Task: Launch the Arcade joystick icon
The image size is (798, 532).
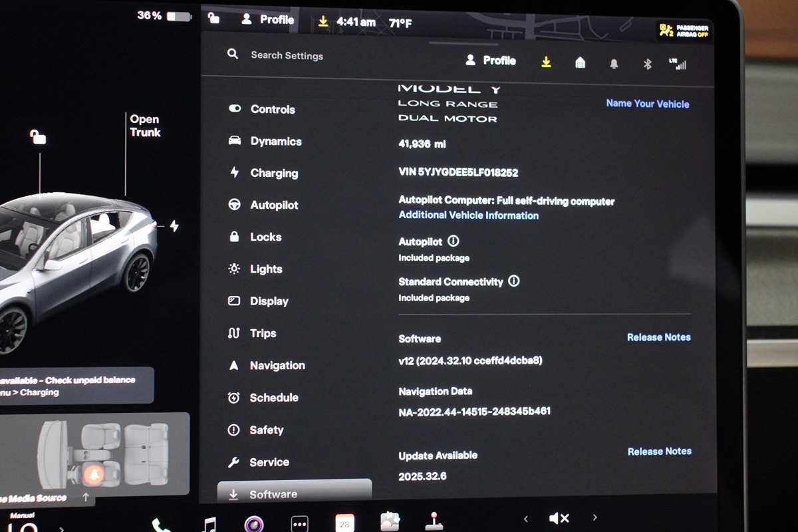Action: (x=434, y=521)
